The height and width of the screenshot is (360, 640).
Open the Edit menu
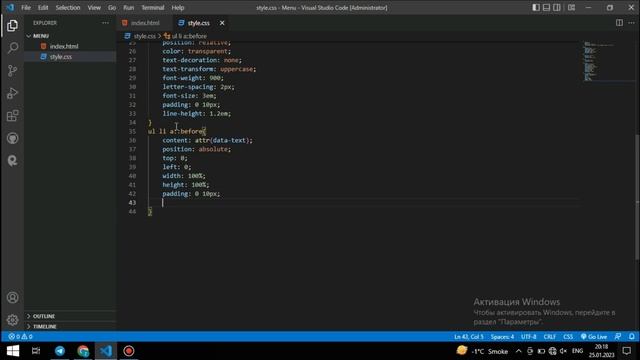(x=43, y=7)
